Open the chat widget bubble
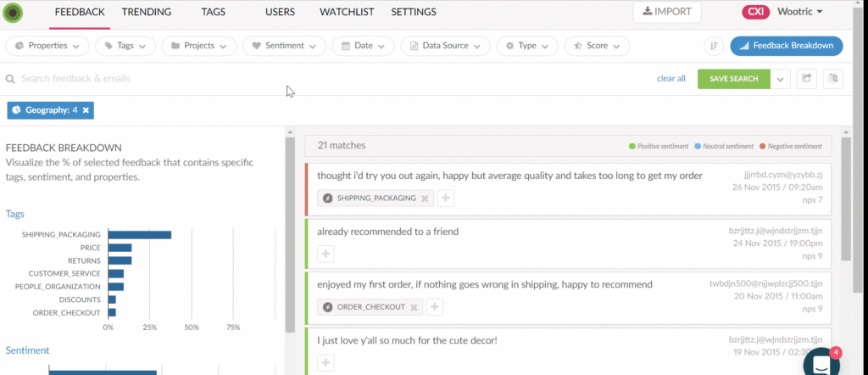 coord(821,362)
